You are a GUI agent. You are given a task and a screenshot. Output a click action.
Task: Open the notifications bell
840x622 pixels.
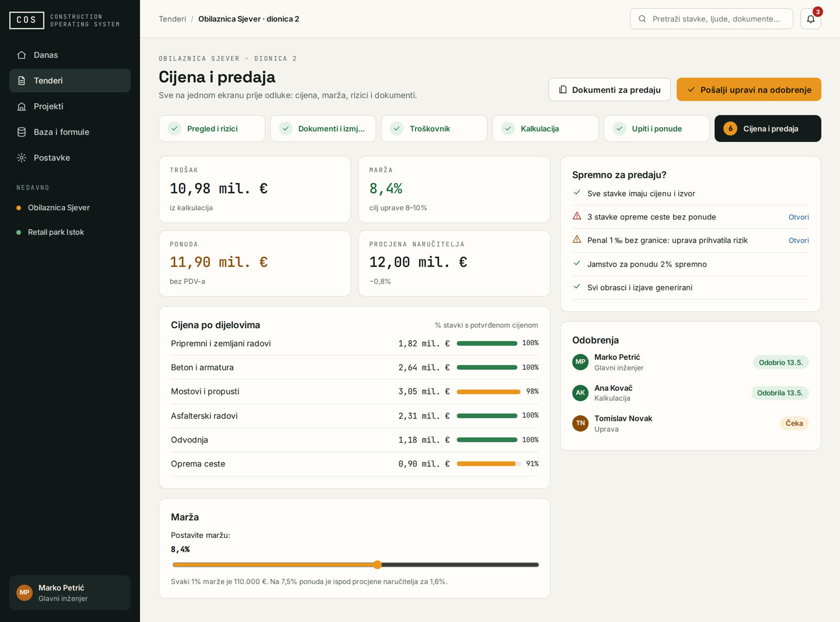(811, 19)
